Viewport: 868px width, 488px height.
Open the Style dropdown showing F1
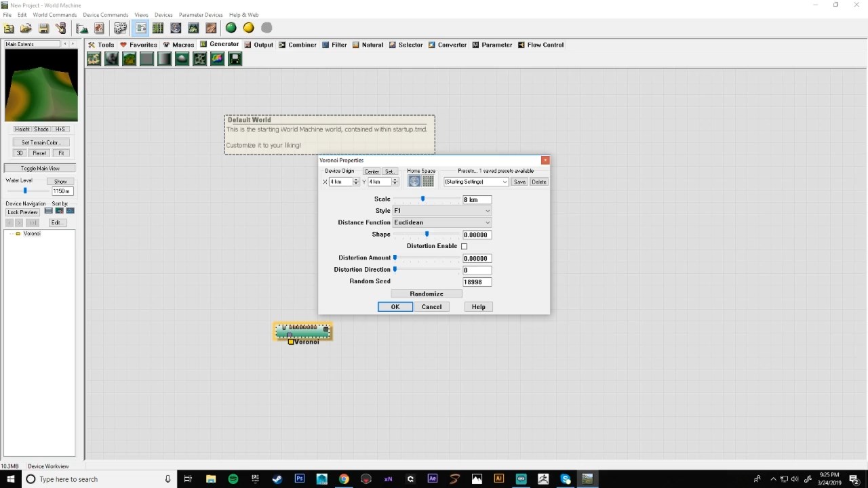(441, 211)
